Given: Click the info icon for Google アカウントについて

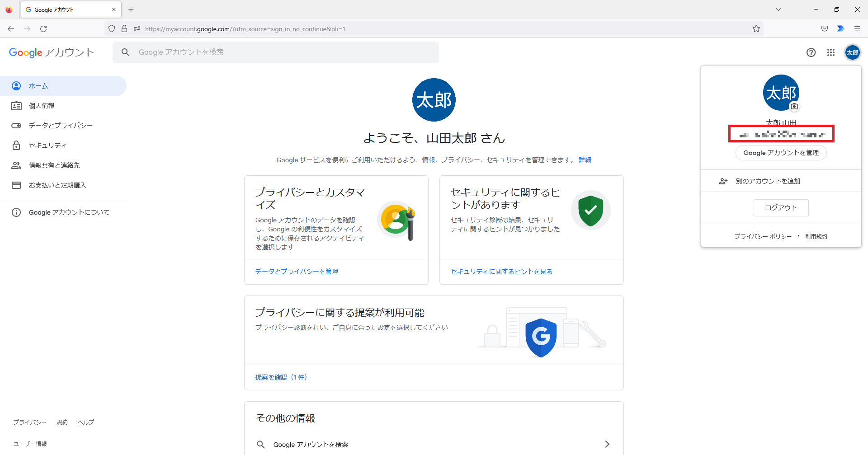Looking at the screenshot, I should pos(16,212).
